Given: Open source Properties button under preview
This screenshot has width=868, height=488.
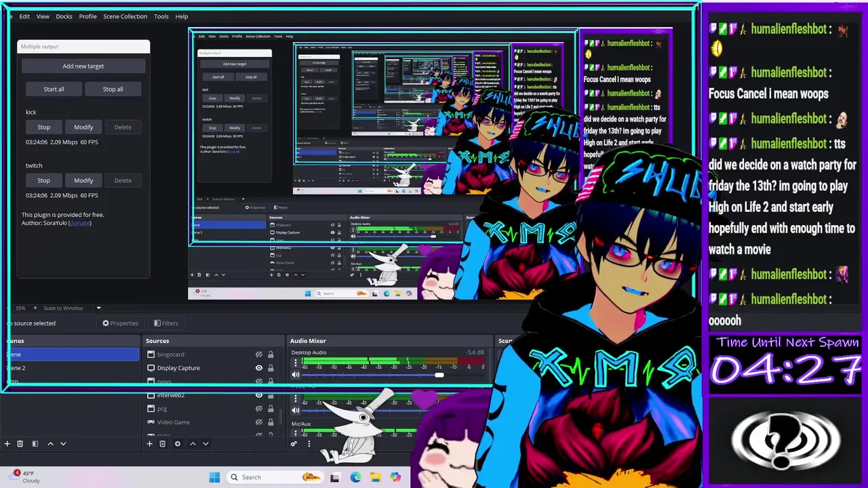Looking at the screenshot, I should pyautogui.click(x=120, y=323).
